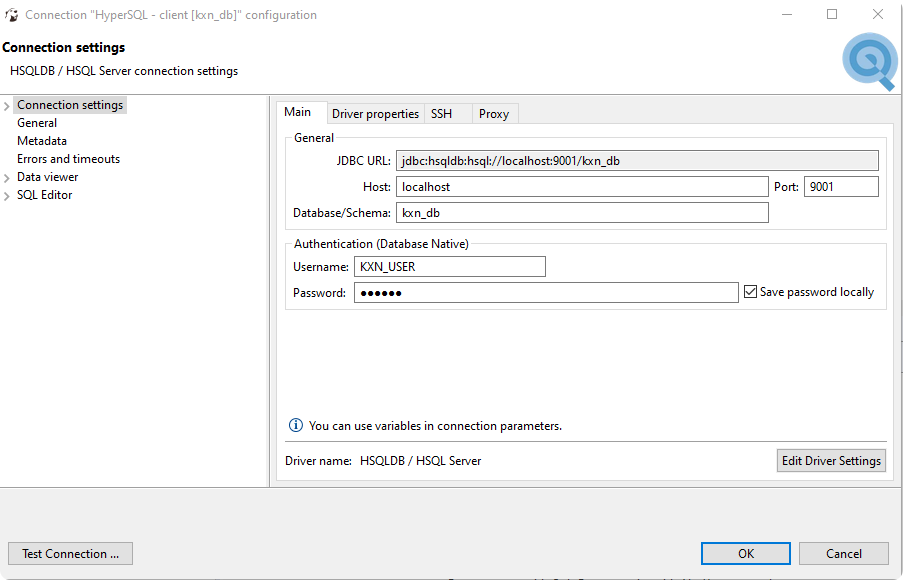Expand the SQL Editor tree node
Viewport: 903px width, 580px height.
point(7,196)
